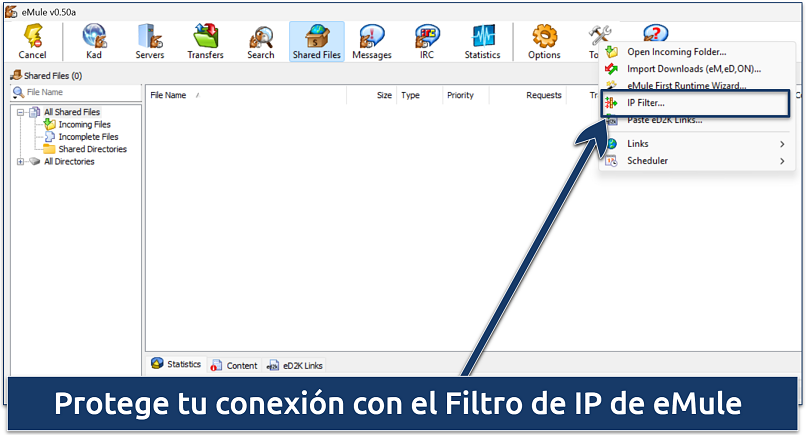The width and height of the screenshot is (806, 435).
Task: Select Shared Directories tree item
Action: point(93,149)
